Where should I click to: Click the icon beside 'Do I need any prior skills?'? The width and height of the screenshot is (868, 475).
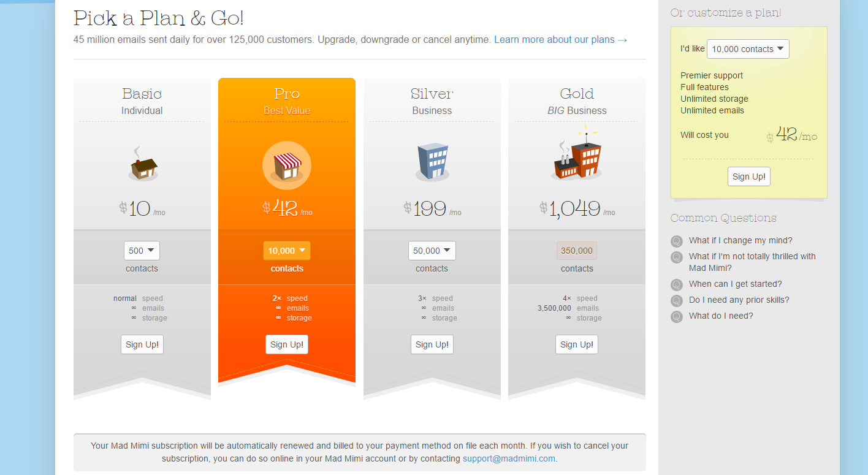[677, 300]
